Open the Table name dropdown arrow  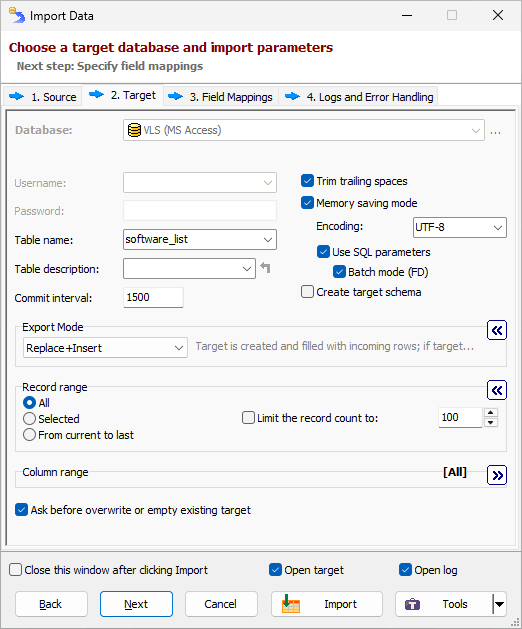(x=268, y=240)
